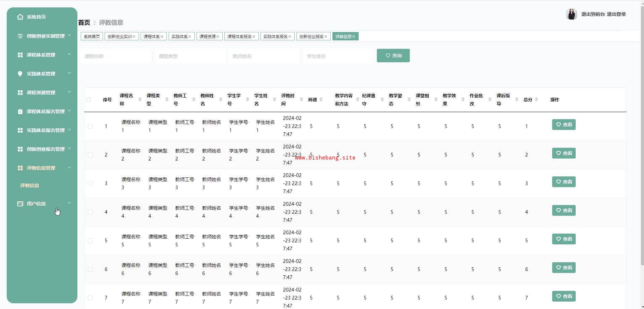Click the clipboard icon beside 课程体系报名管理
The height and width of the screenshot is (309, 644).
[20, 111]
